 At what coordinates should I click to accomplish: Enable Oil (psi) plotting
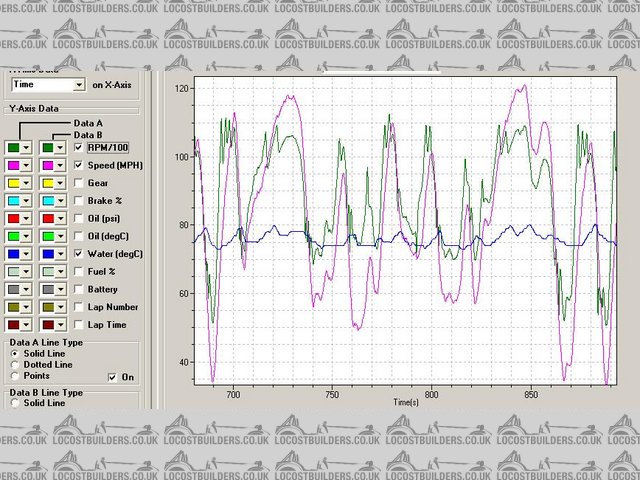tap(79, 218)
